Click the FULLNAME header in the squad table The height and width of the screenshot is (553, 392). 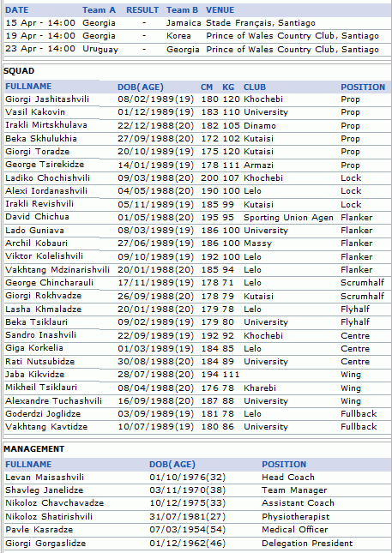pyautogui.click(x=28, y=87)
